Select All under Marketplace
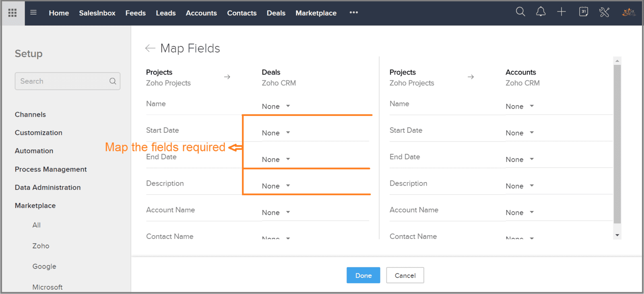This screenshot has height=294, width=644. pos(36,225)
